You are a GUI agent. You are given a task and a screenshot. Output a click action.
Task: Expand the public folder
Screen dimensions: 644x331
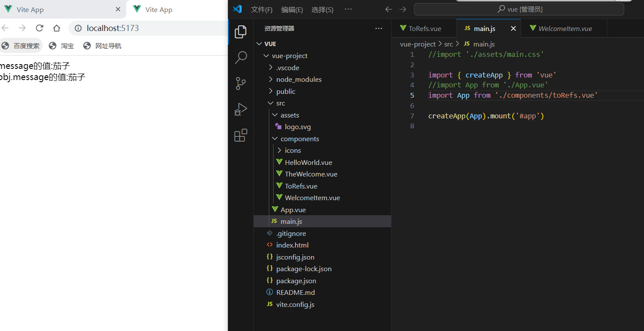point(271,91)
